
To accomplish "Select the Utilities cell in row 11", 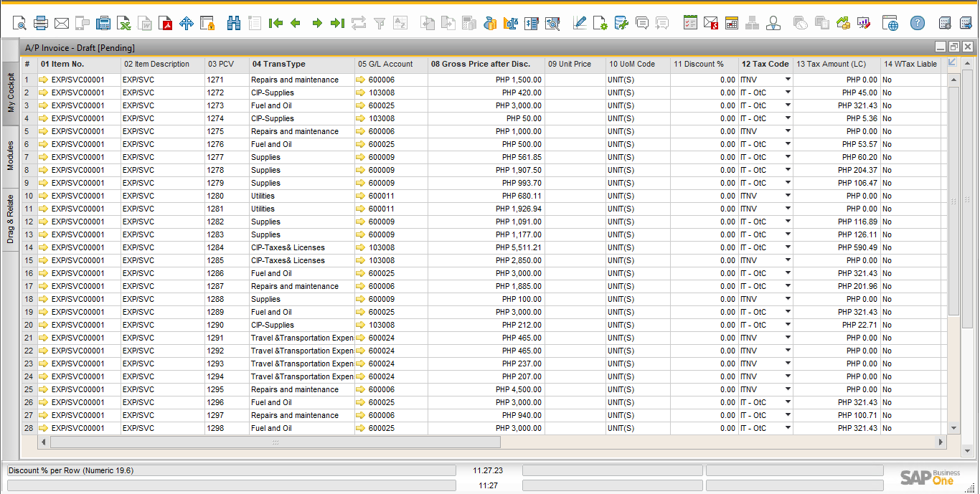I will pos(302,209).
